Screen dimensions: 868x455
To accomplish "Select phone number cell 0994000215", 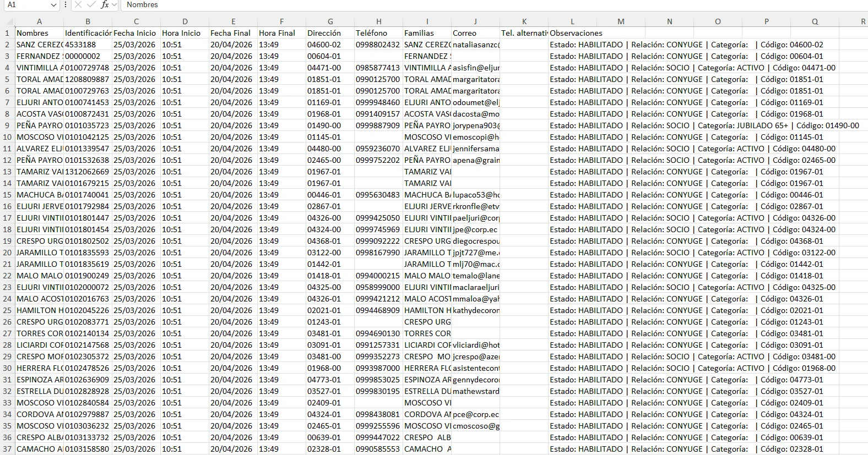I will pyautogui.click(x=378, y=276).
